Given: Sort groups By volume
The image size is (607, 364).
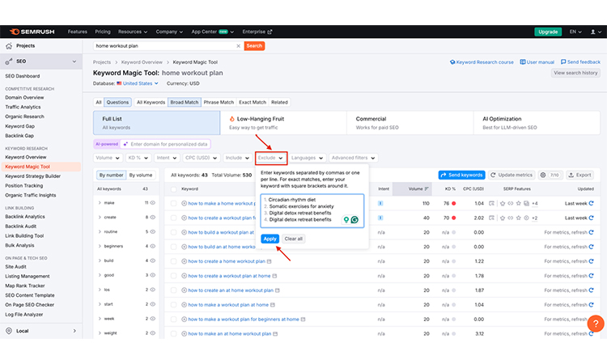Looking at the screenshot, I should pyautogui.click(x=141, y=175).
